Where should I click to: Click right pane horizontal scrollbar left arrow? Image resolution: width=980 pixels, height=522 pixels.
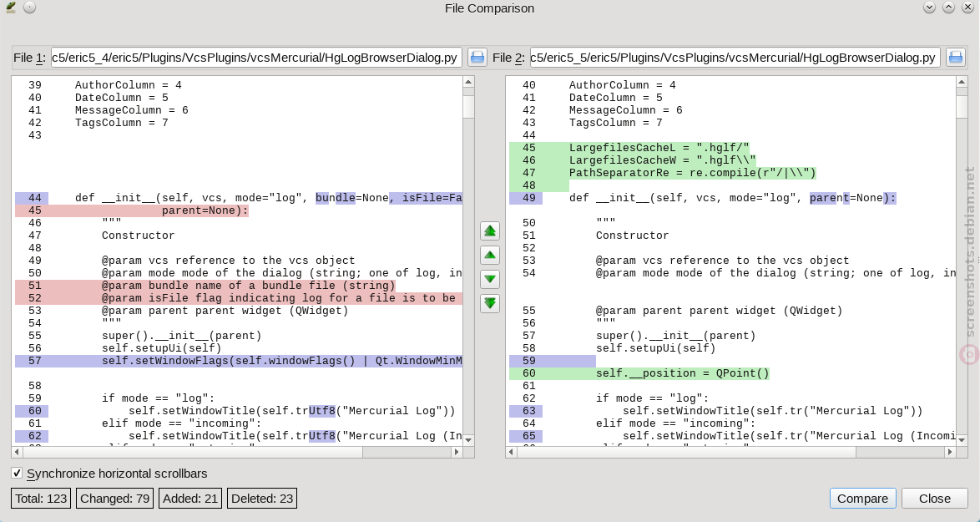pyautogui.click(x=511, y=451)
